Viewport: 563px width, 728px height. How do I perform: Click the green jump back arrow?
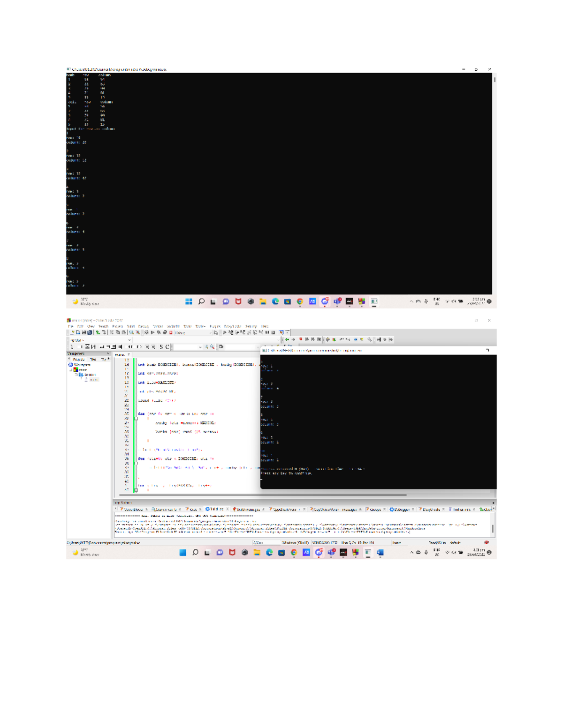pos(287,339)
